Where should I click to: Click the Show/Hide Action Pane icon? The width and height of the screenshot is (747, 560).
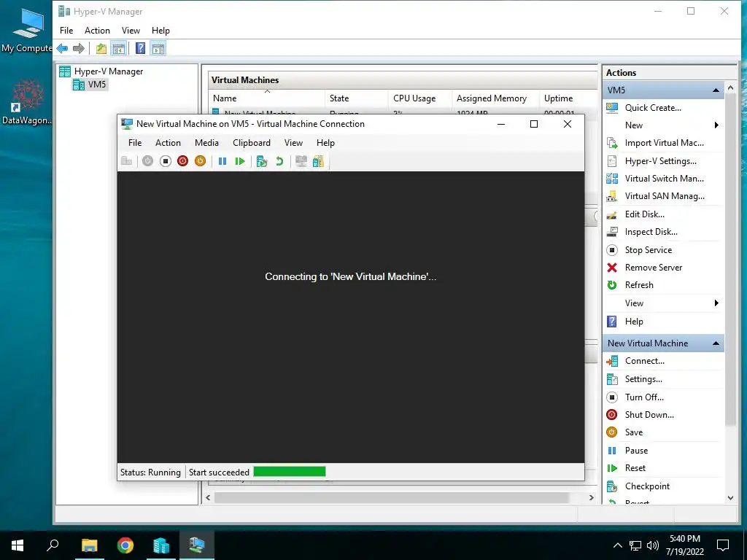click(158, 48)
